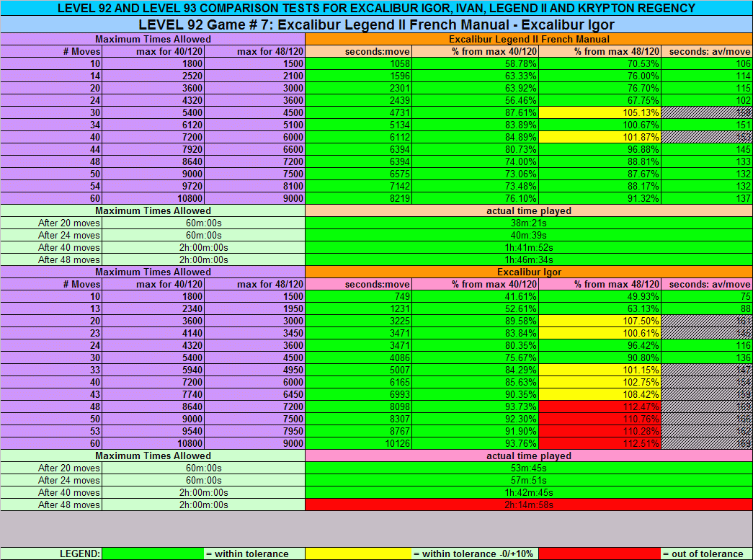The width and height of the screenshot is (753, 560).
Task: Select the 6575 seconds cell
Action: click(x=358, y=174)
